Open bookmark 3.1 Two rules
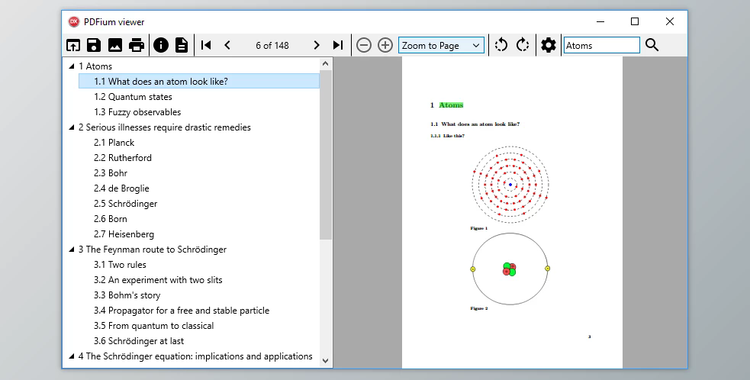Viewport: 750px width, 380px height. pyautogui.click(x=120, y=265)
